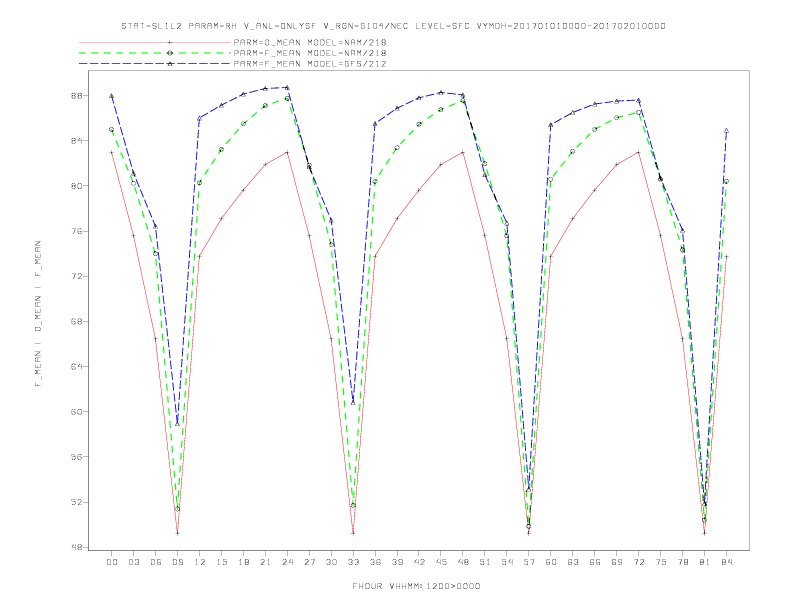Click x-axis tick label 27
This screenshot has width=792, height=612.
(x=310, y=562)
